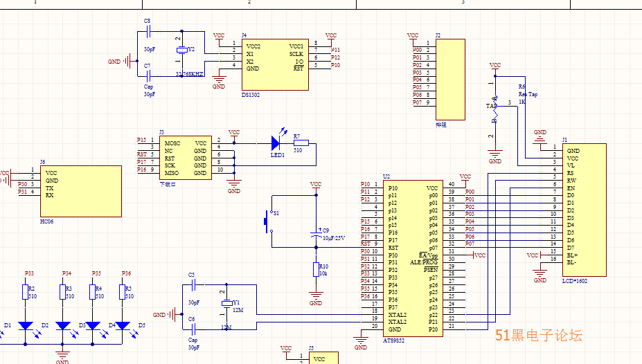The image size is (642, 364).
Task: Select the AT89S52 microcontroller body
Action: point(412,257)
